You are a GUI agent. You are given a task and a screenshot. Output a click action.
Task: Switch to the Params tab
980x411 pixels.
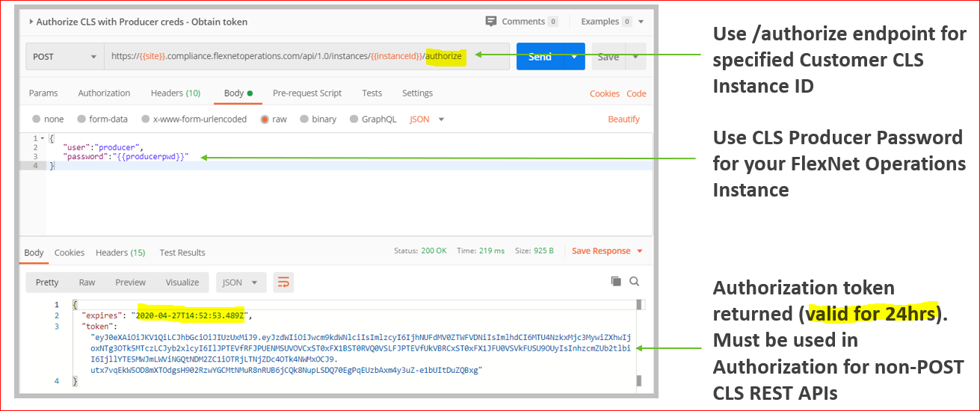pyautogui.click(x=43, y=93)
